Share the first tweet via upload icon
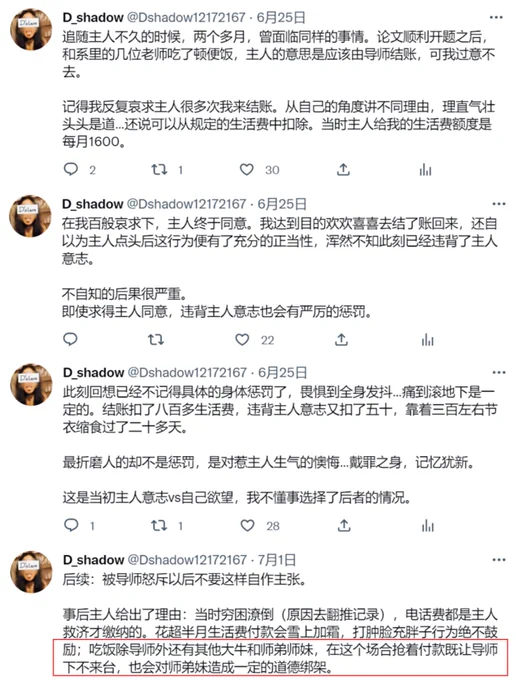 343,169
